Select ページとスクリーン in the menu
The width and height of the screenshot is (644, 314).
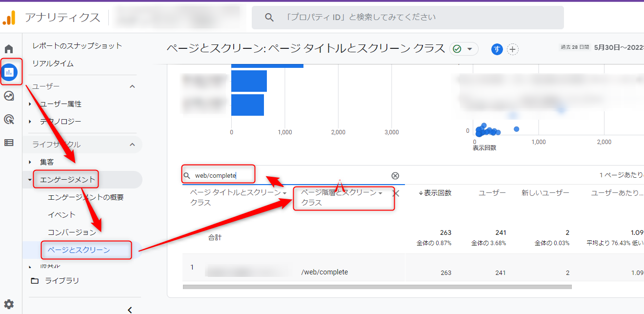pos(79,250)
